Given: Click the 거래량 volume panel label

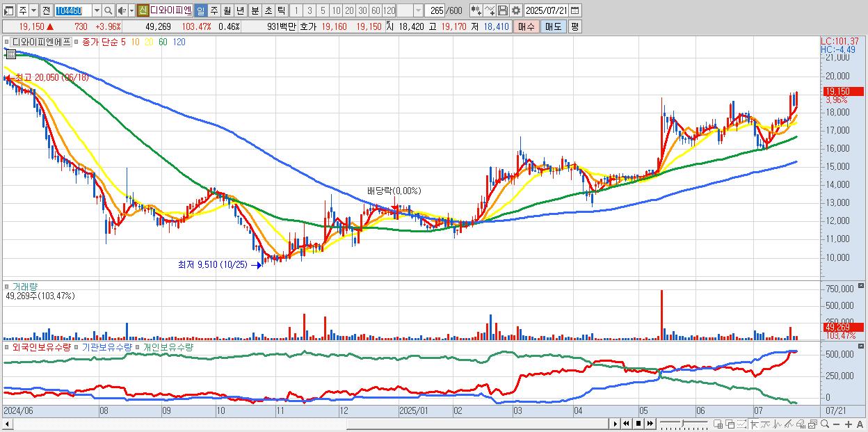Looking at the screenshot, I should click(24, 286).
